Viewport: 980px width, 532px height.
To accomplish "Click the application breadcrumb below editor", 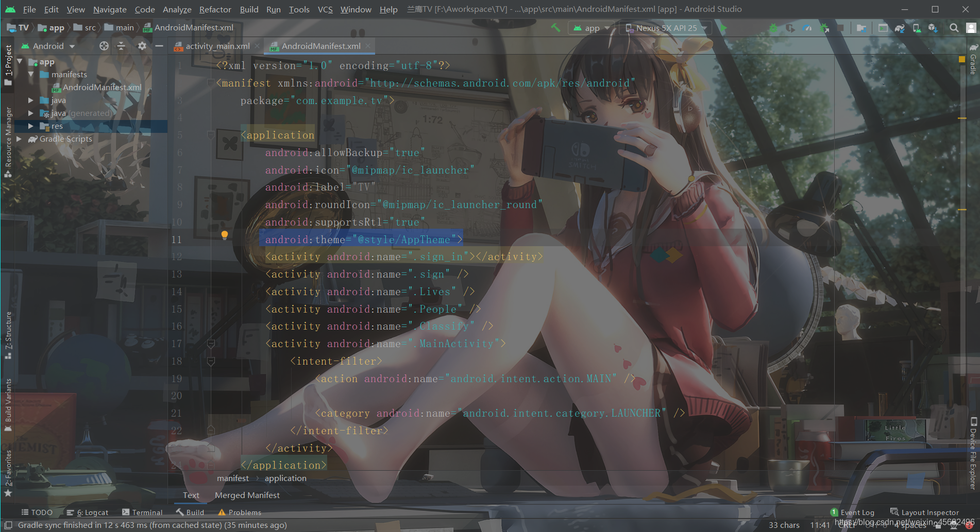I will click(x=285, y=478).
